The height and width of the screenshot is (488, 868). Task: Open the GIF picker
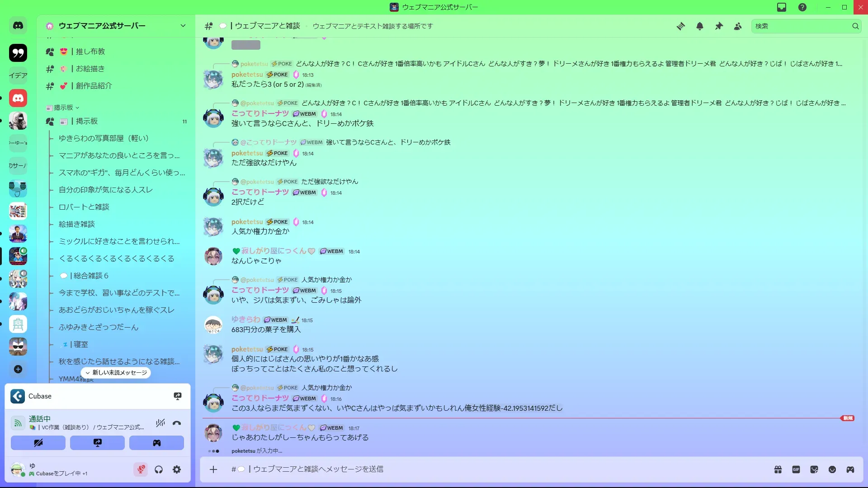796,469
